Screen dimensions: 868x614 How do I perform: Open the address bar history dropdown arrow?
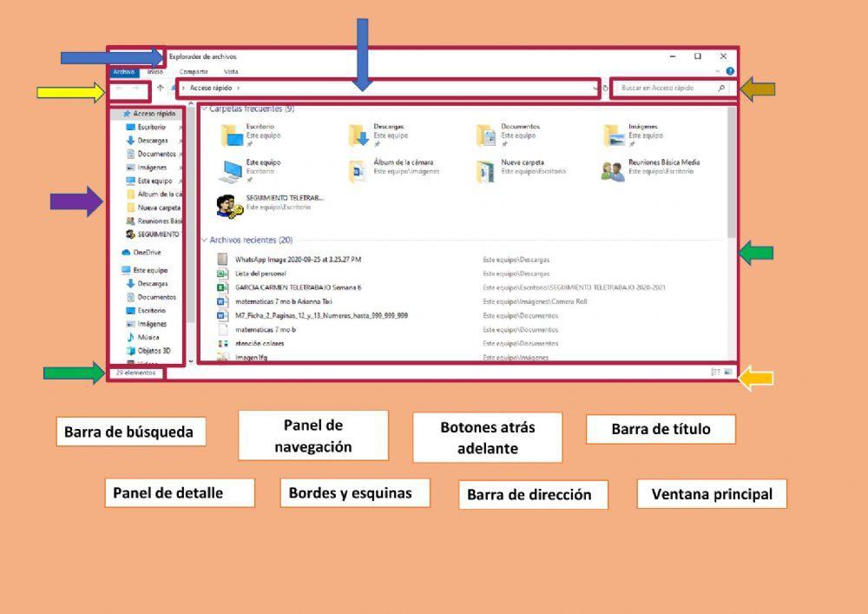pyautogui.click(x=594, y=88)
